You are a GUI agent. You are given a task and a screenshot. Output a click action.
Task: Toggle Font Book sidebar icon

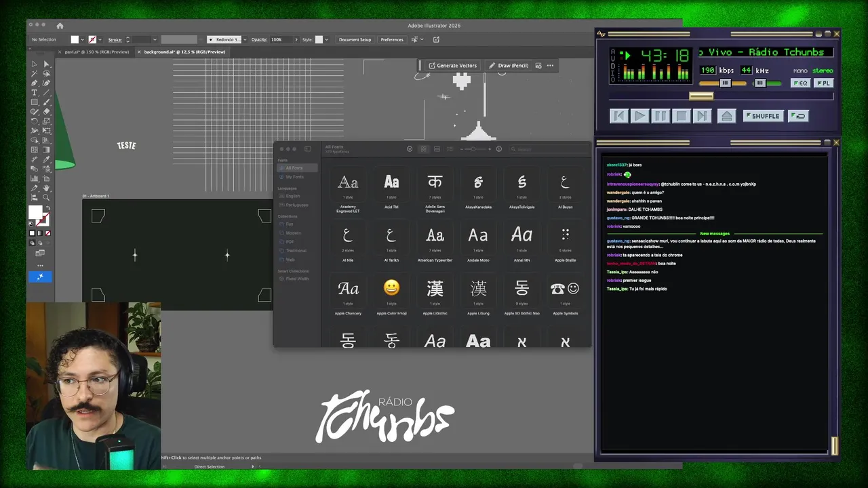(308, 149)
